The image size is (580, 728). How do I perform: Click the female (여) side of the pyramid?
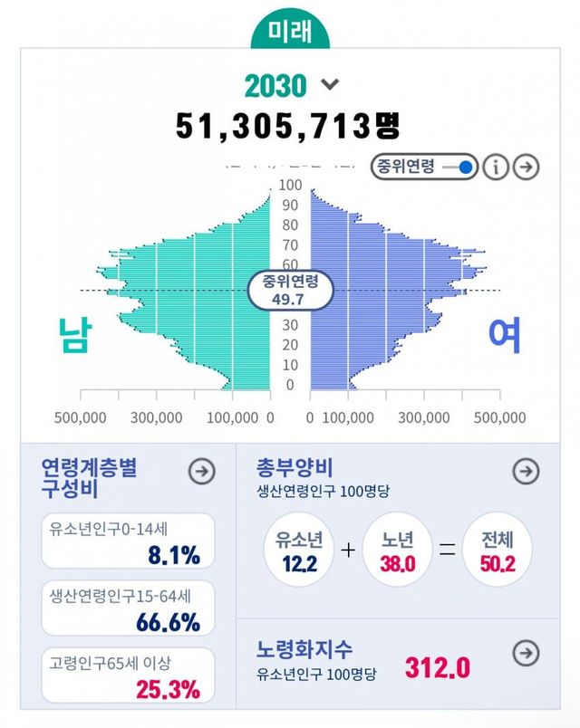(x=399, y=299)
